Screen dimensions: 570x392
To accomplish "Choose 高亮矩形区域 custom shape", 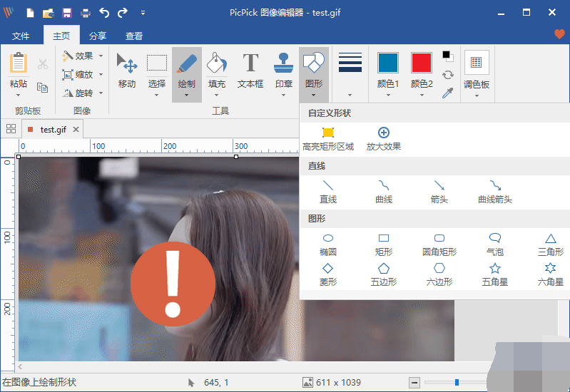I will click(x=328, y=139).
